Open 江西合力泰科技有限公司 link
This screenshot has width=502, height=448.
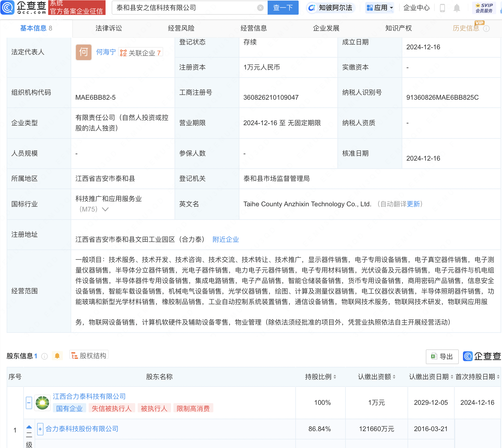[x=89, y=396]
